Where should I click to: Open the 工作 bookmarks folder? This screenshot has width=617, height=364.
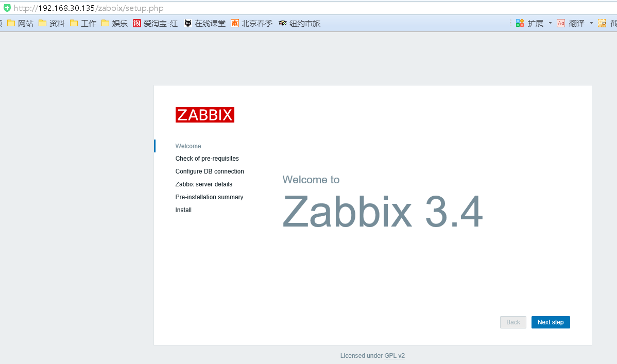pos(83,23)
